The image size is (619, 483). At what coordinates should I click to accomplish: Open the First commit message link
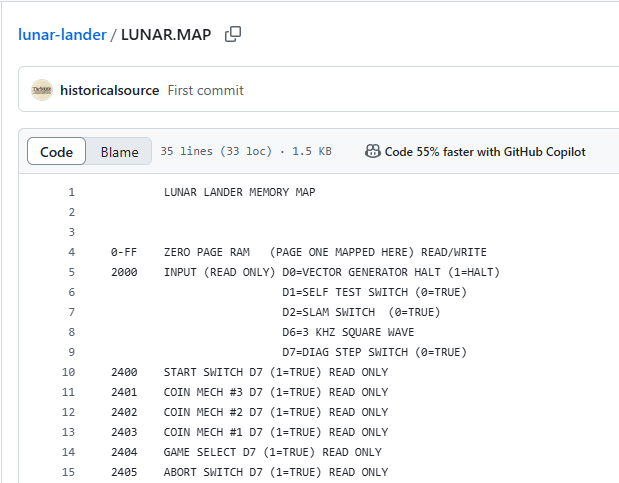(205, 90)
